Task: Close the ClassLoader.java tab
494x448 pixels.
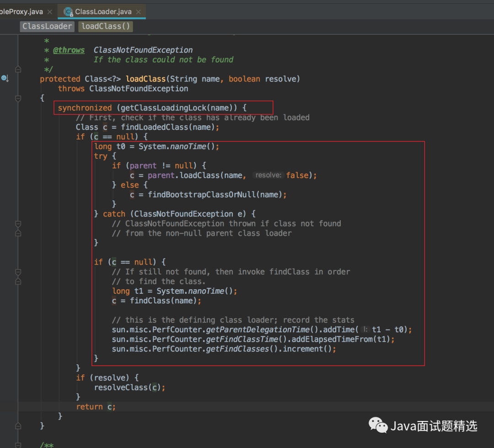Action: 138,12
